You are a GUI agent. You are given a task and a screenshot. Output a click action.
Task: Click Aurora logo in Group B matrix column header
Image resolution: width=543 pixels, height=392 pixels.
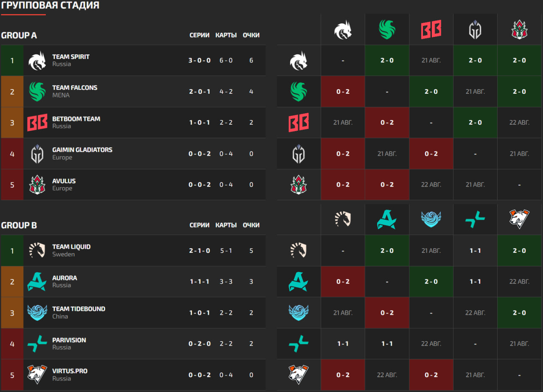click(x=387, y=219)
